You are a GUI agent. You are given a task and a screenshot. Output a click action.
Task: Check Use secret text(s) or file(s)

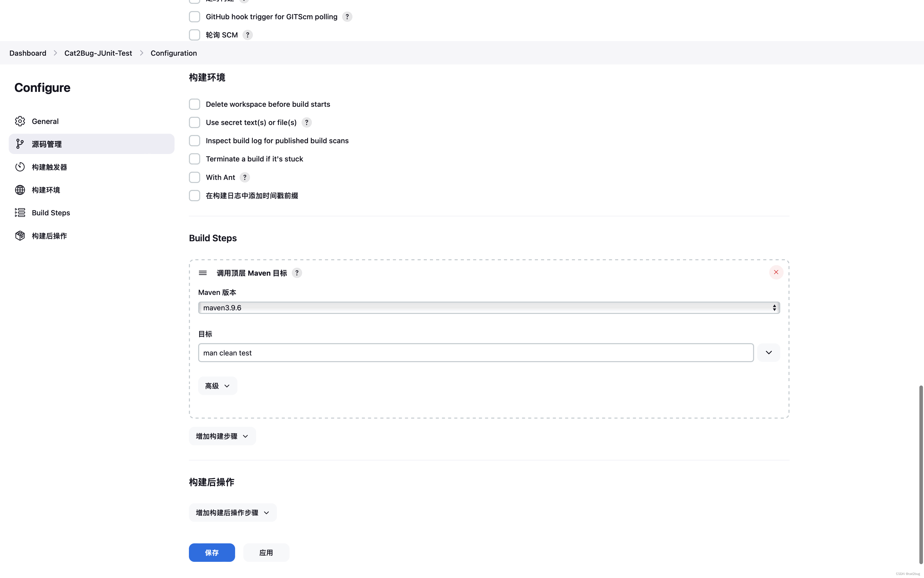195,123
